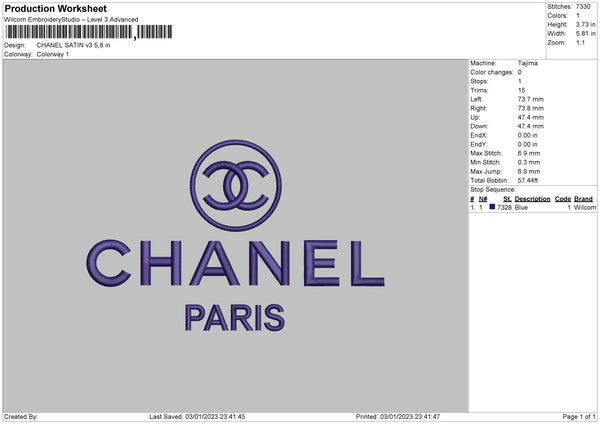The width and height of the screenshot is (600, 424).
Task: Click the stitches count "7330"
Action: tap(583, 7)
